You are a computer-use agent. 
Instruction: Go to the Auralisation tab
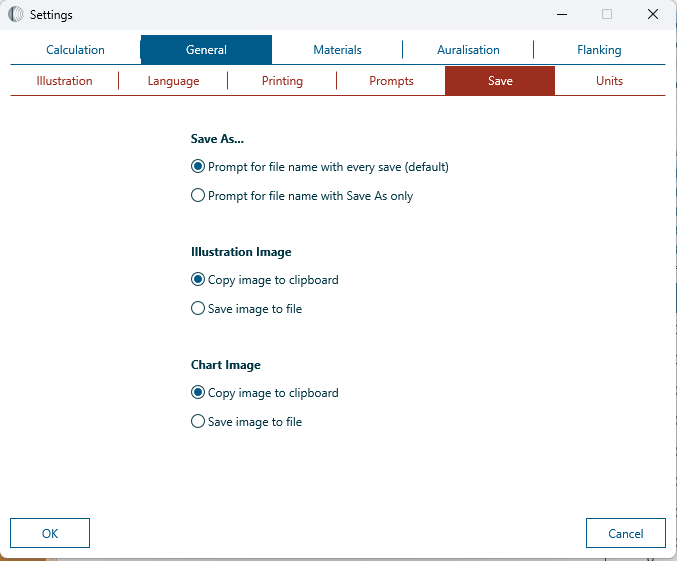coord(468,50)
